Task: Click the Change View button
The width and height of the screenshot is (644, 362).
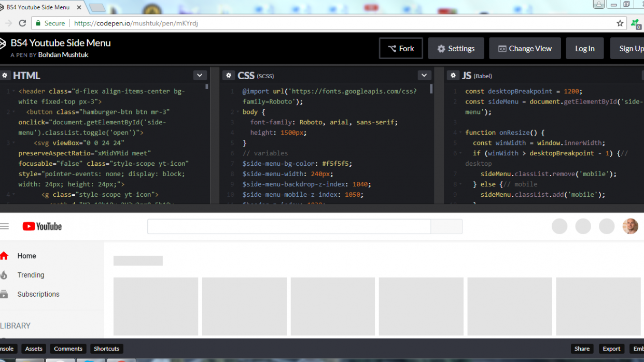Action: [525, 49]
